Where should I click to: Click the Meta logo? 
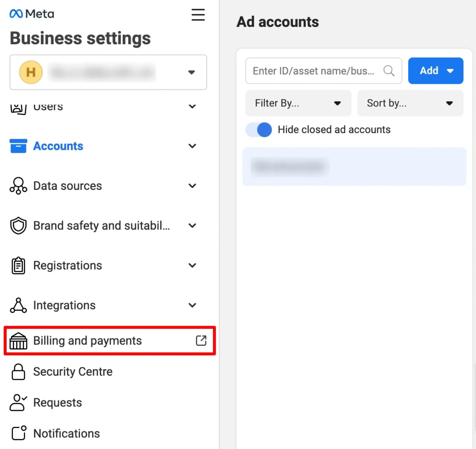click(x=31, y=13)
